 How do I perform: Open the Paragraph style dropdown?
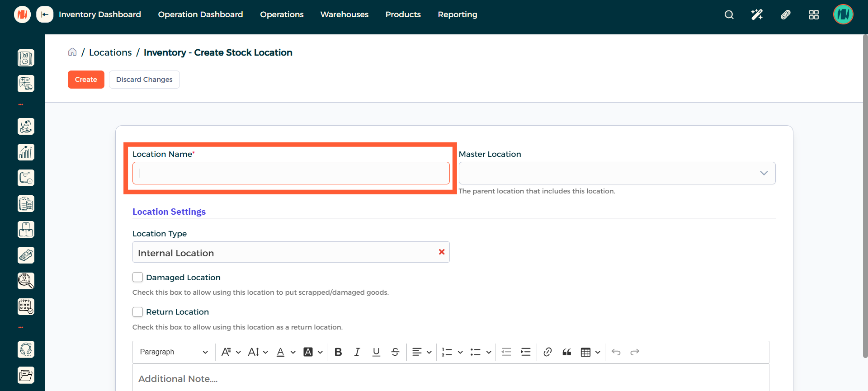tap(174, 352)
